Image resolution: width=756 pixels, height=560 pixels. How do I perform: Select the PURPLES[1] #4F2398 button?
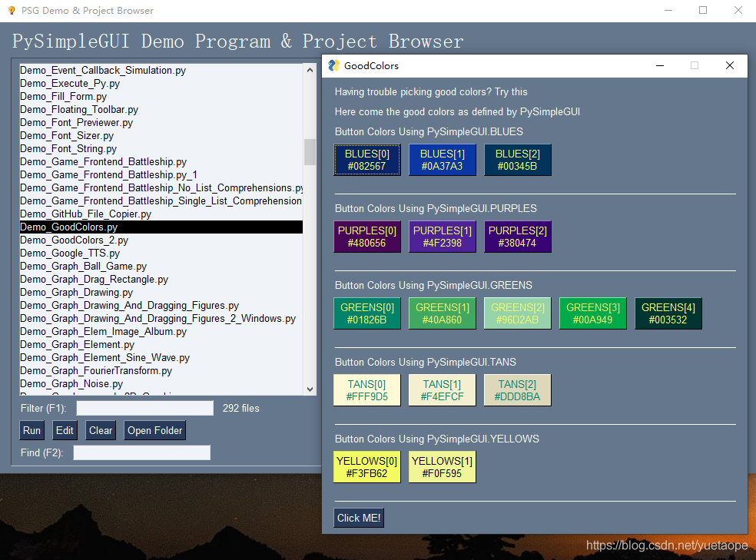[x=442, y=237]
